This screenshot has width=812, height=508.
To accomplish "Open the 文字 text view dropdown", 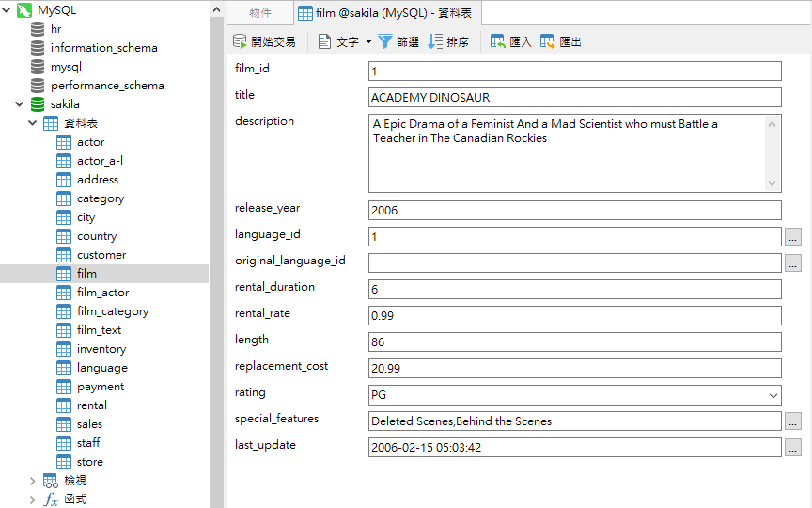I will point(368,41).
